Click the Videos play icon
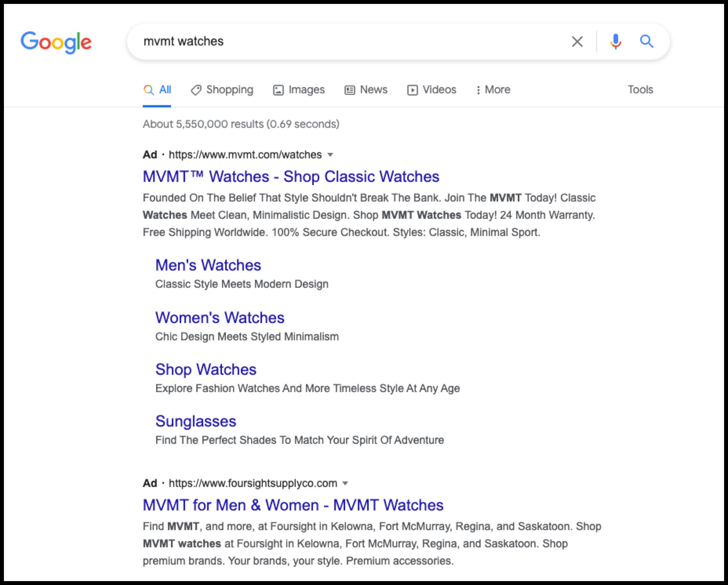The height and width of the screenshot is (585, 728). pos(412,90)
